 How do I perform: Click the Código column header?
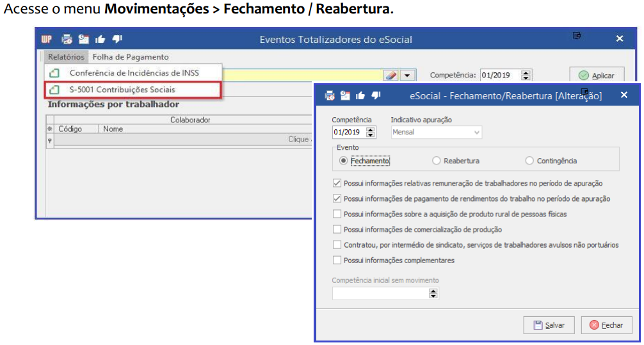76,129
